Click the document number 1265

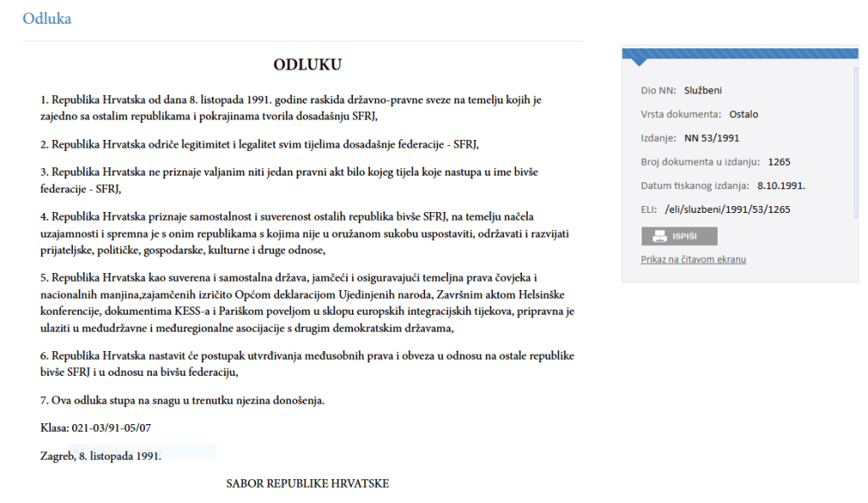point(779,161)
